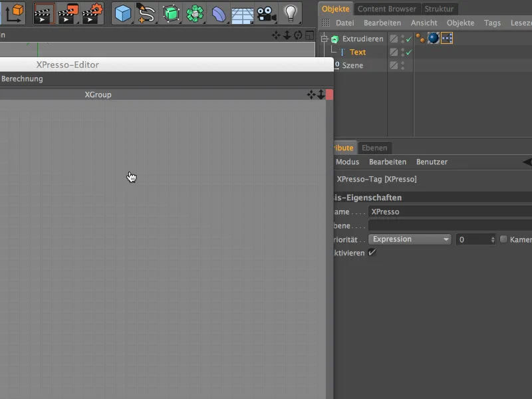
Task: Click the green NURBS generator cube icon
Action: coord(171,13)
